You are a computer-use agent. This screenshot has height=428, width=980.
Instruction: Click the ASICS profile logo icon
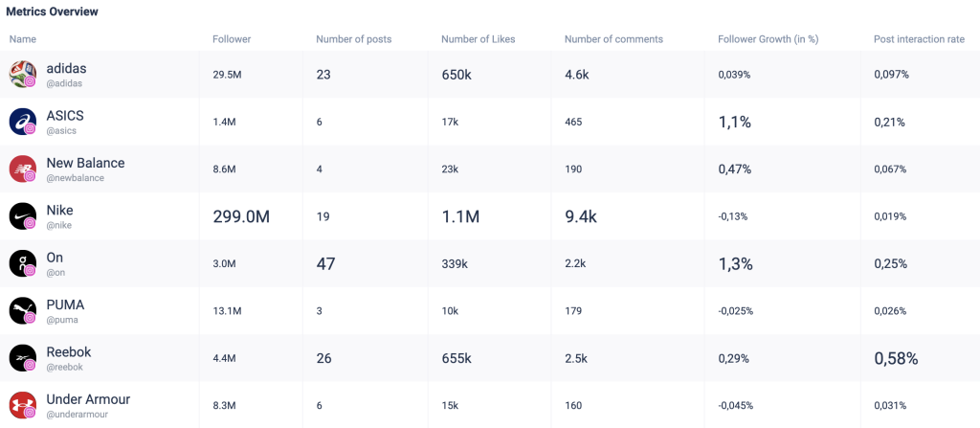pyautogui.click(x=22, y=122)
